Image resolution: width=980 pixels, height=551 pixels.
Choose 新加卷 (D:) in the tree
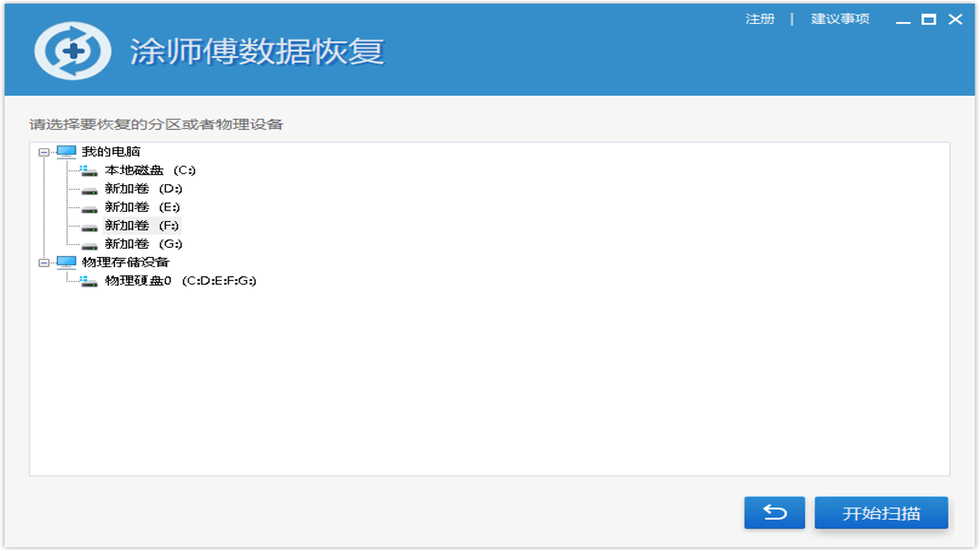[x=143, y=188]
